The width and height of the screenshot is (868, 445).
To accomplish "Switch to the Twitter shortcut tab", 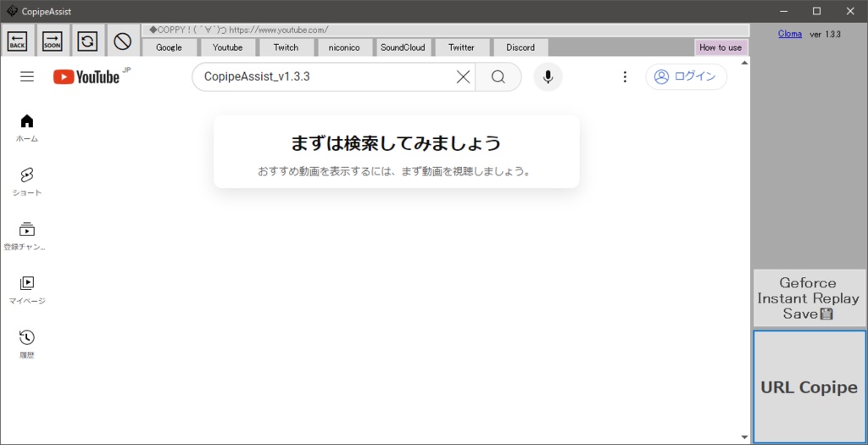I will tap(462, 47).
